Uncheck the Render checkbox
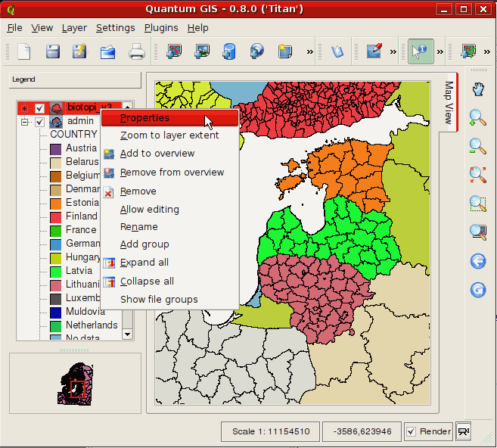497x448 pixels. point(411,431)
